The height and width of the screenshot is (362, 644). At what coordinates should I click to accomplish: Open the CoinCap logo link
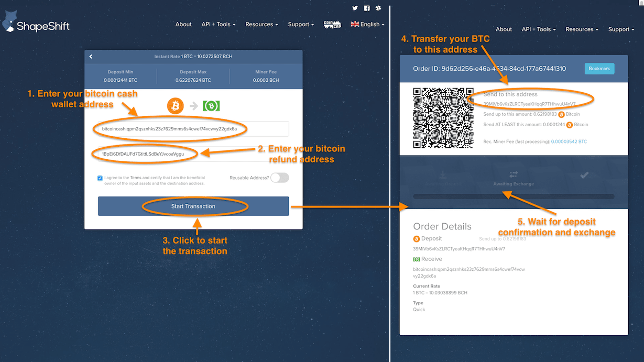pos(332,24)
